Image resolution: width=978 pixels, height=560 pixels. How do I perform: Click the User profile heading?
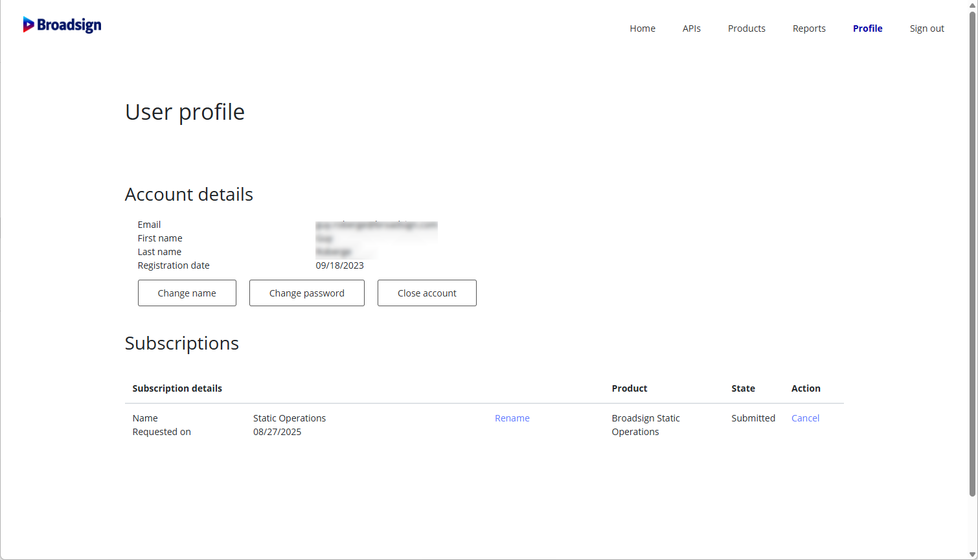(x=185, y=112)
